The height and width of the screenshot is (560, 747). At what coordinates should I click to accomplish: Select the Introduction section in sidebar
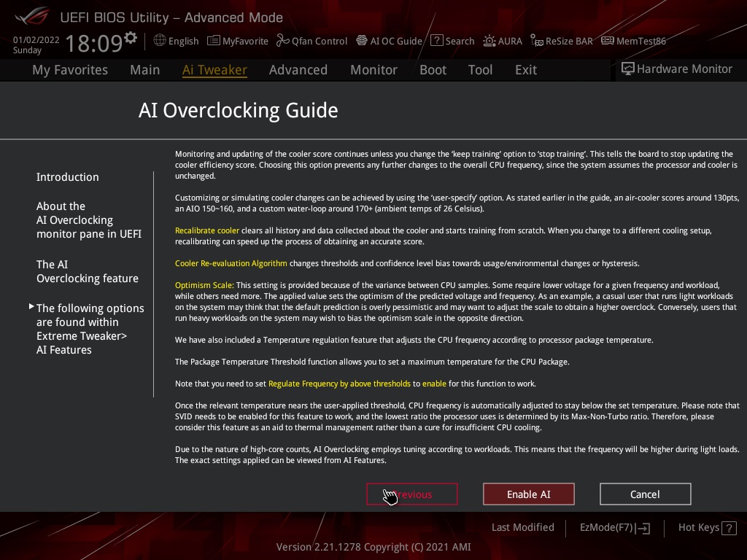click(x=68, y=177)
